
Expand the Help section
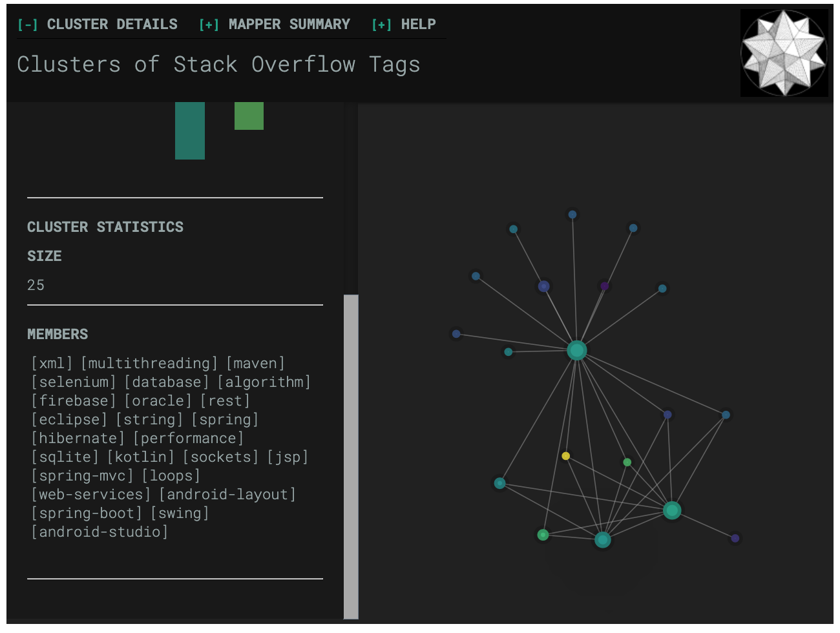[x=380, y=24]
